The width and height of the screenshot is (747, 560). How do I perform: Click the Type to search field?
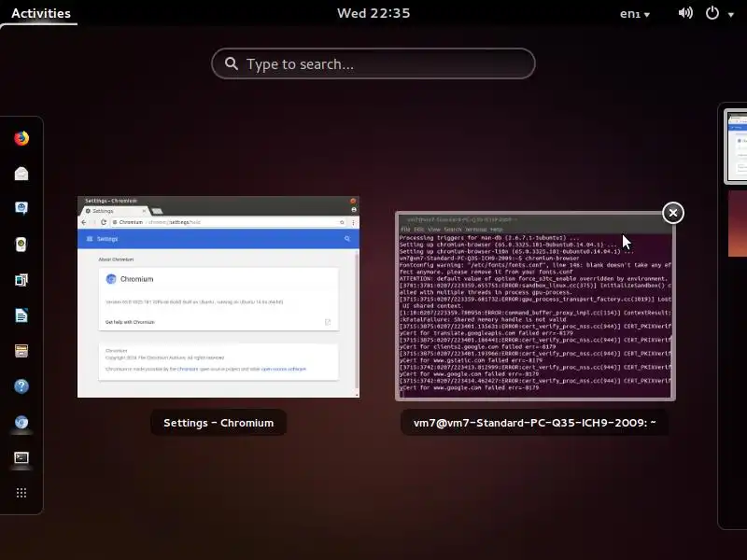tap(373, 63)
